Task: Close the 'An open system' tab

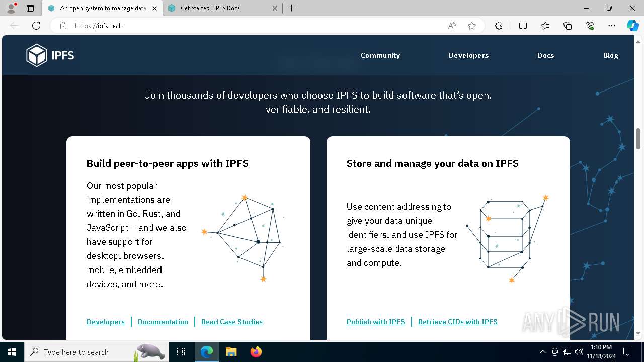Action: [154, 8]
